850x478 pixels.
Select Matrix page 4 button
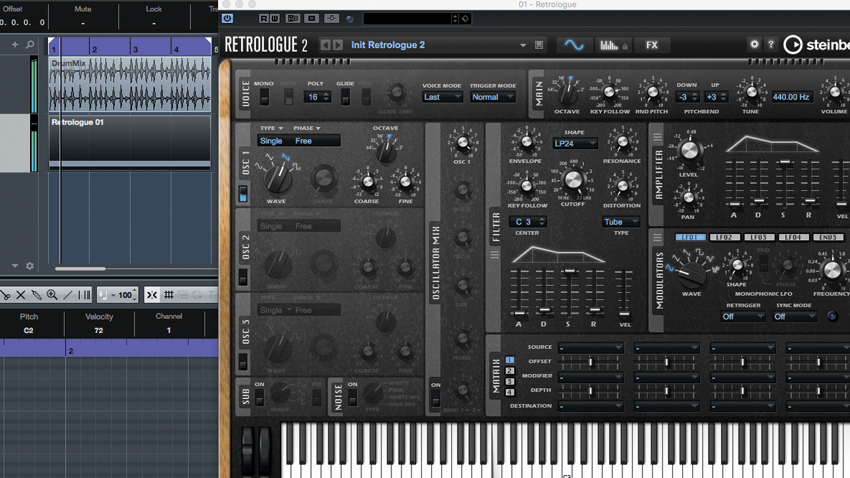[x=510, y=392]
